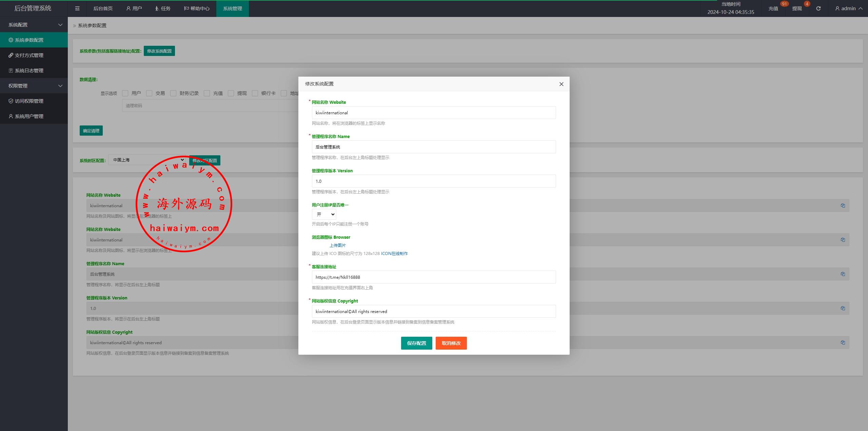Check the 用户 data cleanup checkbox
This screenshot has height=431, width=868.
click(125, 93)
